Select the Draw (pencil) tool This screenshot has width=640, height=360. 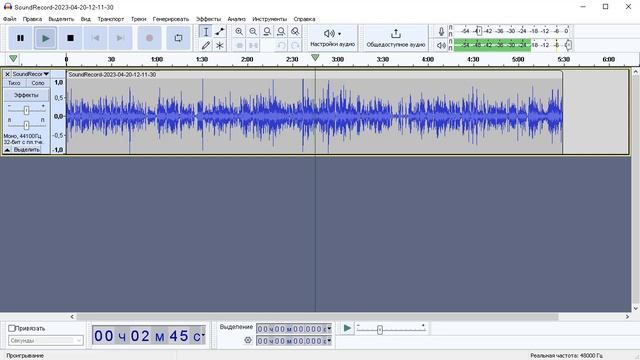point(206,45)
